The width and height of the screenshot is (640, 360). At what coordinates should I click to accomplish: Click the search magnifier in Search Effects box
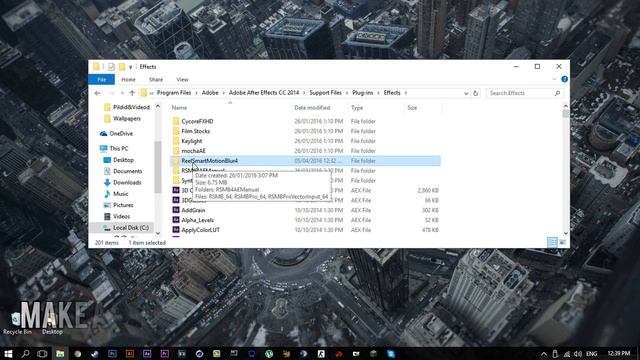tap(558, 93)
